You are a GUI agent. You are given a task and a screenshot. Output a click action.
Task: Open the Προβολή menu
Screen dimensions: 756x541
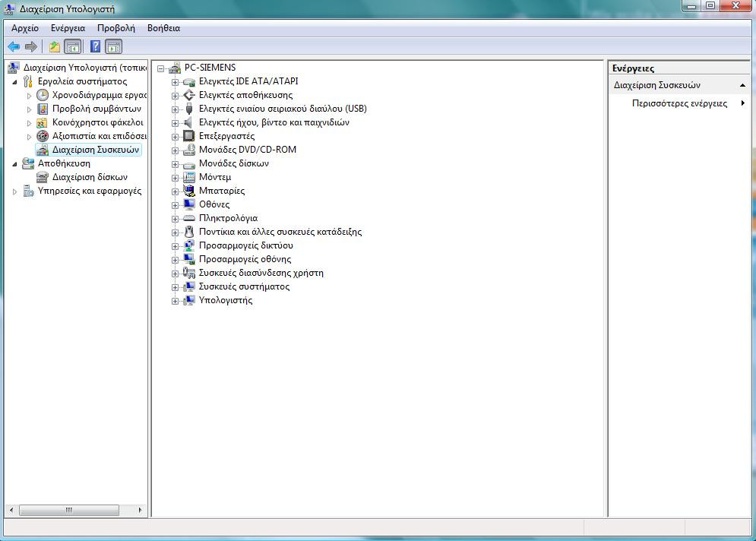tap(116, 28)
